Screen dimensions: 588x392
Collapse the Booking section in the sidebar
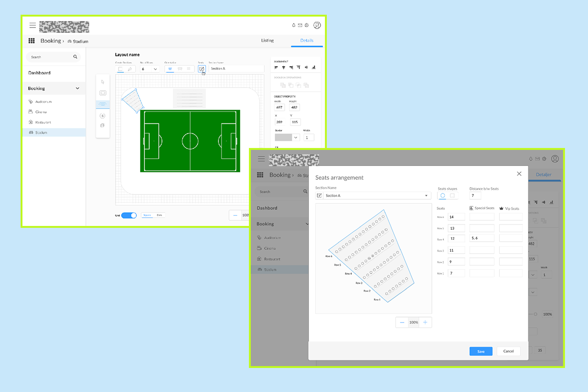point(77,89)
